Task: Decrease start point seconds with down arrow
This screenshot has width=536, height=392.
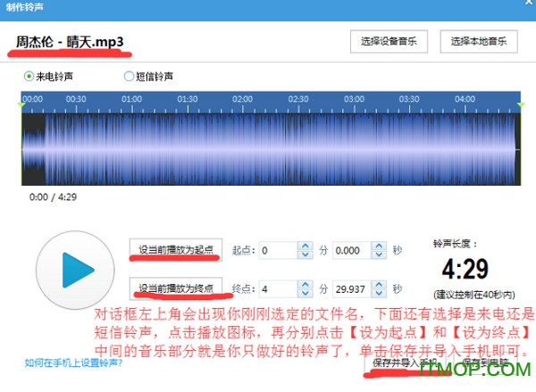Action: (x=379, y=254)
